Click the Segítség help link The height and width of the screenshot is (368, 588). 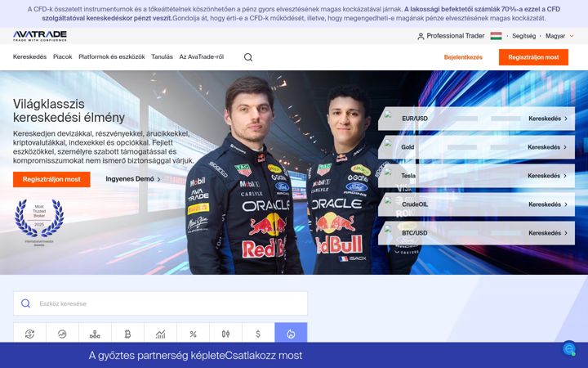523,36
